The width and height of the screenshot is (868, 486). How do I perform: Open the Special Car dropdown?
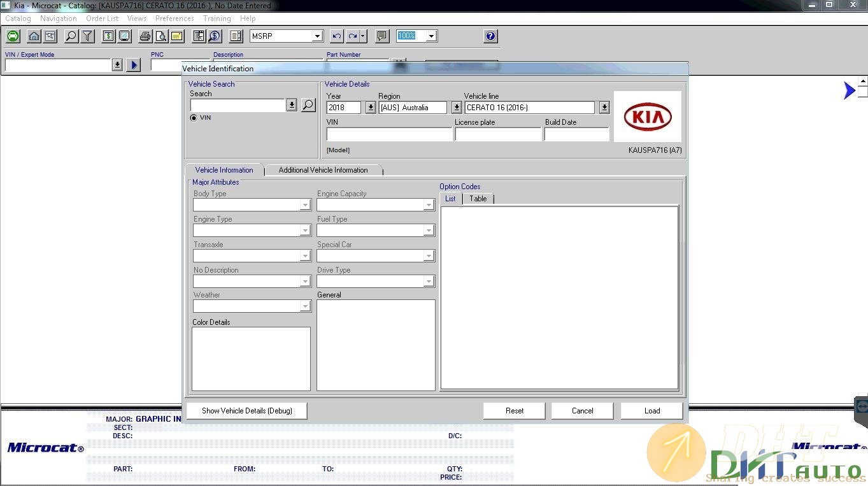click(x=429, y=256)
